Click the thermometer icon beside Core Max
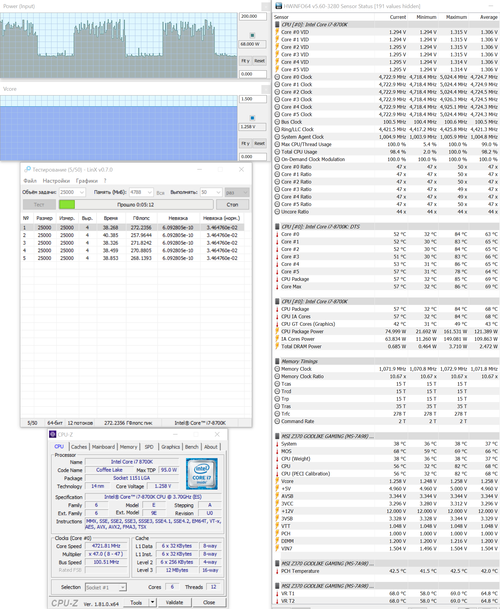The width and height of the screenshot is (500, 609). click(x=277, y=287)
